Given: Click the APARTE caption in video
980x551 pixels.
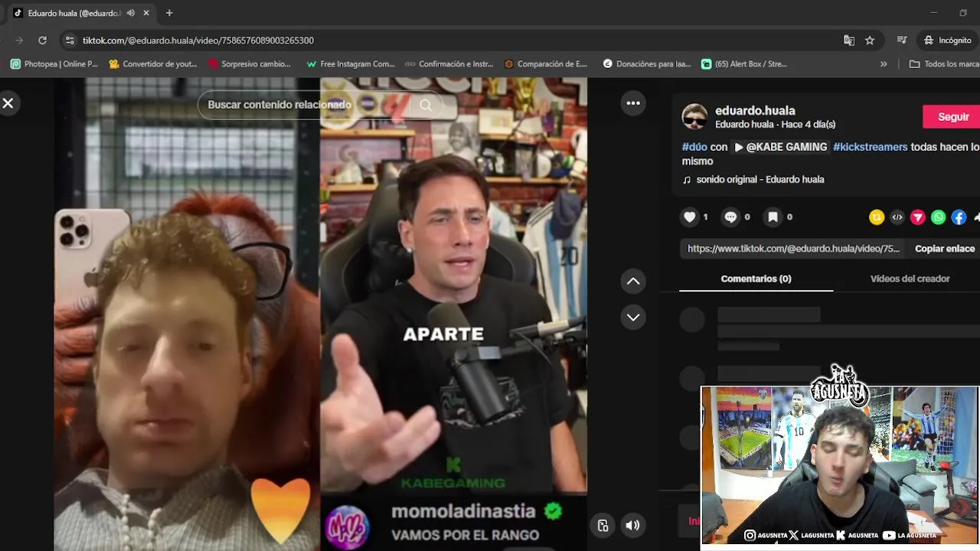Looking at the screenshot, I should pyautogui.click(x=443, y=334).
